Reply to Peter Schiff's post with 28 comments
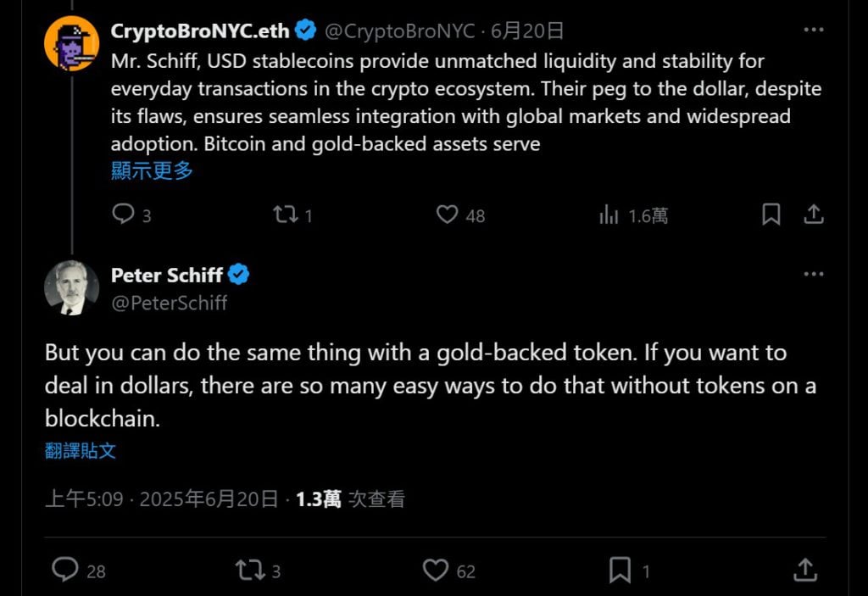 point(65,570)
